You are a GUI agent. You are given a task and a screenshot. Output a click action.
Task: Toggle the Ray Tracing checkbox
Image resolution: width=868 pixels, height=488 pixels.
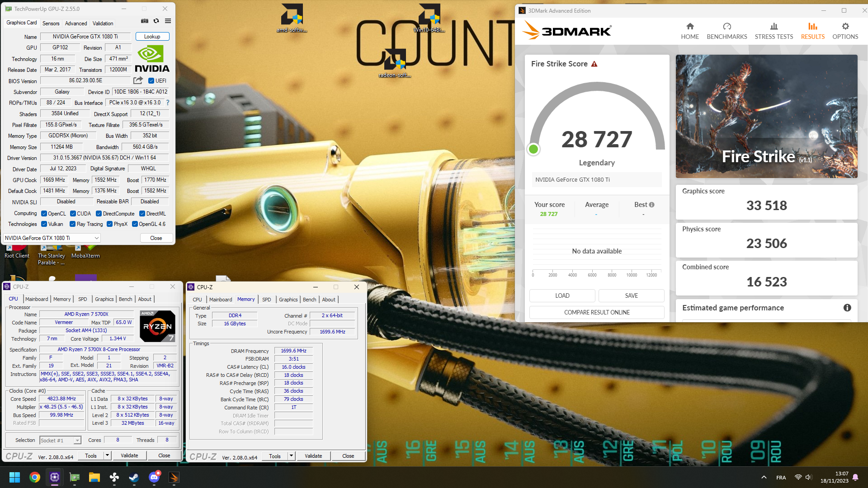coord(72,224)
